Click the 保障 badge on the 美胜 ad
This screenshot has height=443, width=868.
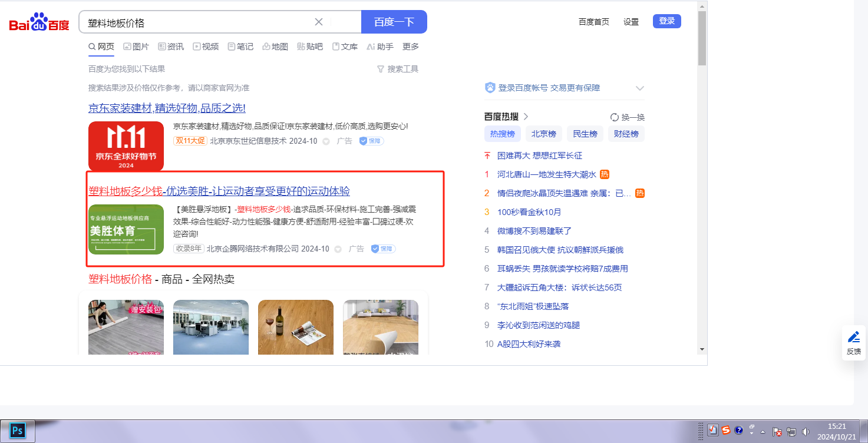click(383, 249)
